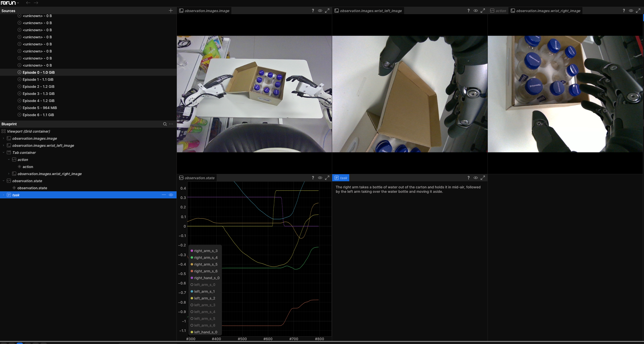Expand observation.images.image in Blueprint tree
Image resolution: width=644 pixels, height=344 pixels.
point(4,138)
